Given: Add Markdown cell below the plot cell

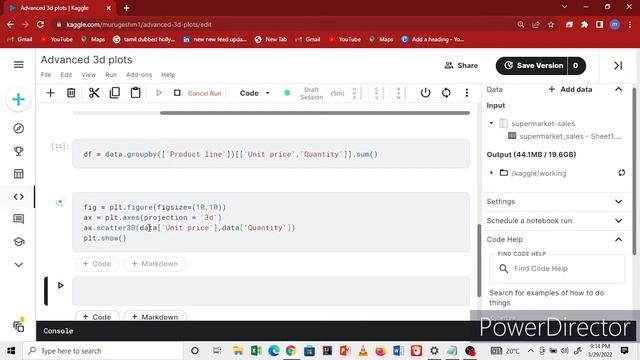Looking at the screenshot, I should pyautogui.click(x=155, y=264).
